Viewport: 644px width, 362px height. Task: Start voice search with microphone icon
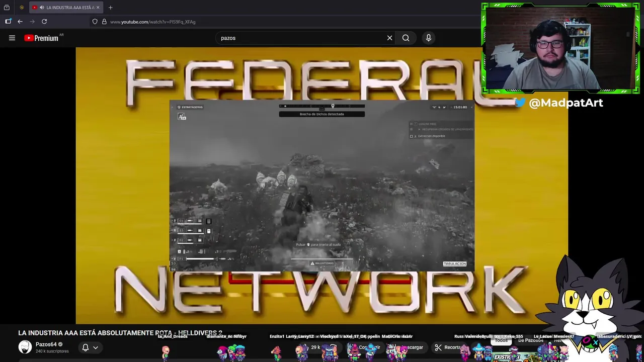pos(429,38)
